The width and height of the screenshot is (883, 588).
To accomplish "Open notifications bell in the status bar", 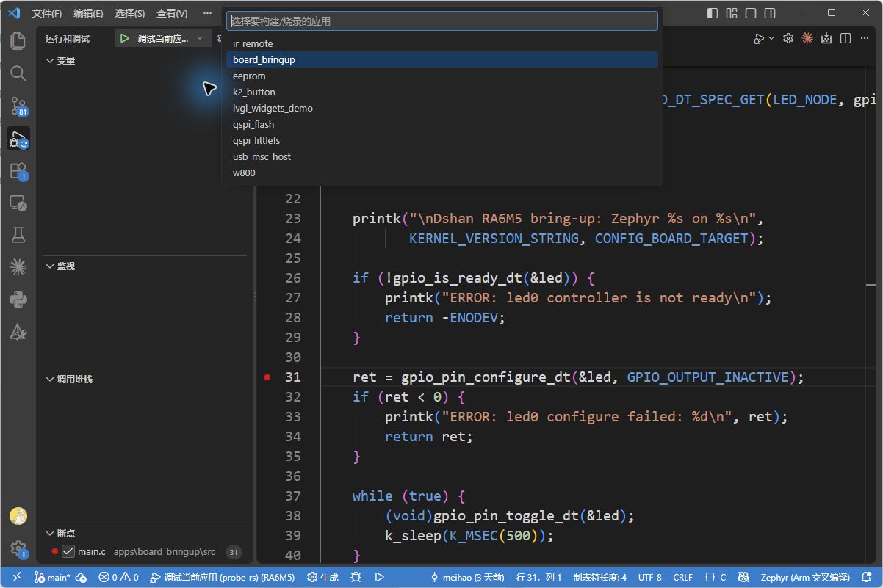I will [x=868, y=578].
